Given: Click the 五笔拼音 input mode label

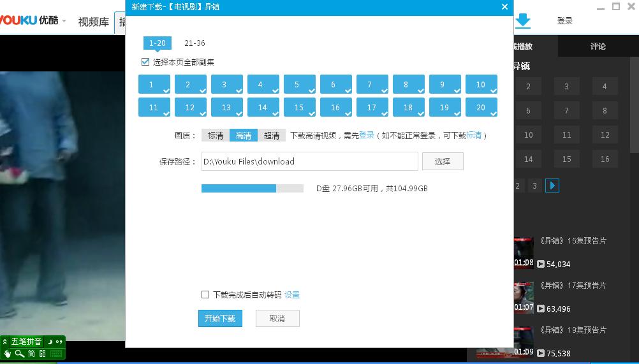Looking at the screenshot, I should click(26, 341).
